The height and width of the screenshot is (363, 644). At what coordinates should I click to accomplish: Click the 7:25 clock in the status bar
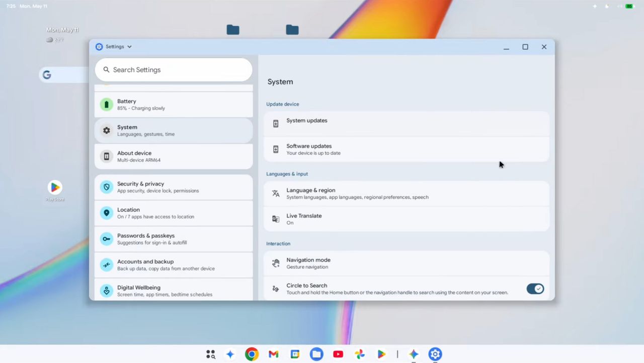[11, 6]
